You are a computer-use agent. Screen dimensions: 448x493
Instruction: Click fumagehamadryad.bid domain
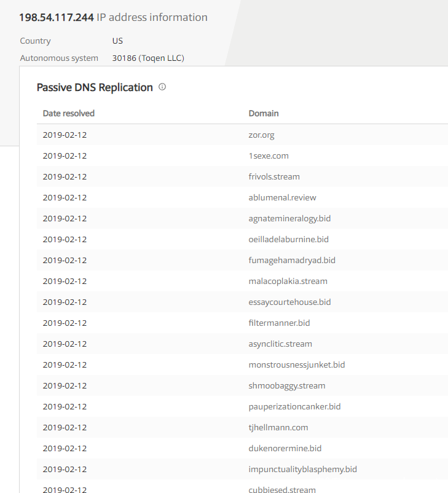[x=292, y=260]
